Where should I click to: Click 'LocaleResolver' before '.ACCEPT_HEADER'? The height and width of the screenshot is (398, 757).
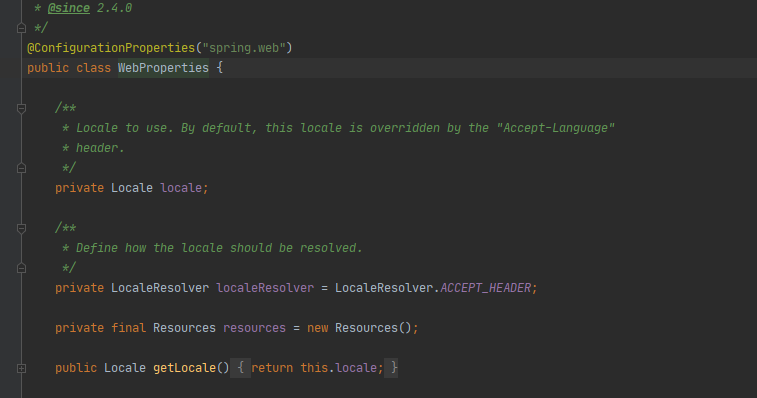[384, 288]
